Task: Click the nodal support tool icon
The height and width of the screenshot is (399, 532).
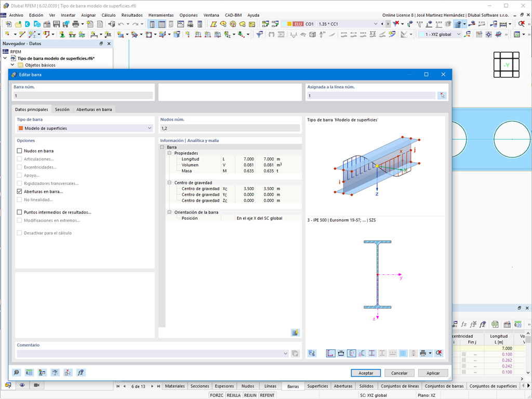Action: (62, 35)
